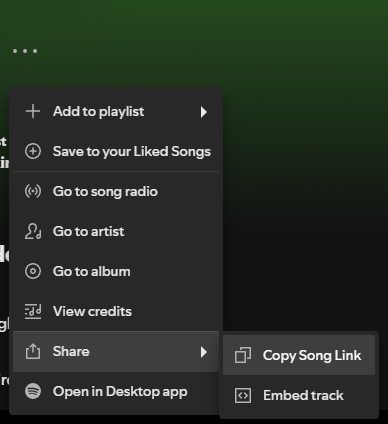Click the artist silhouette icon
This screenshot has width=388, height=424.
(x=33, y=231)
